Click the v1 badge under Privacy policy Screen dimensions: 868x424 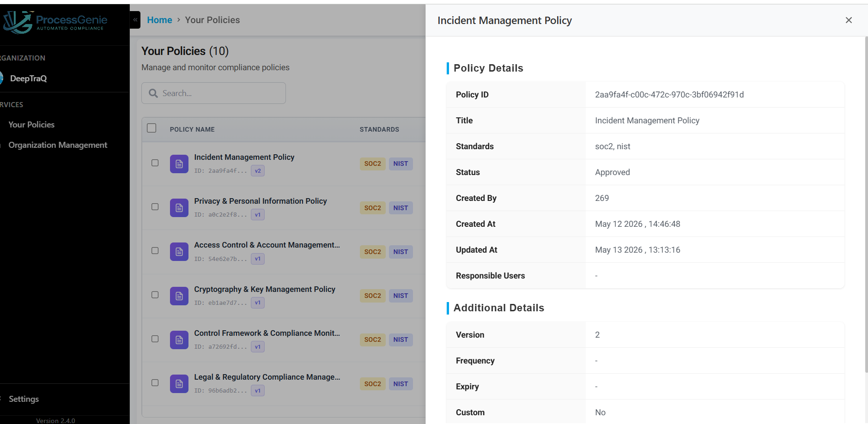258,215
